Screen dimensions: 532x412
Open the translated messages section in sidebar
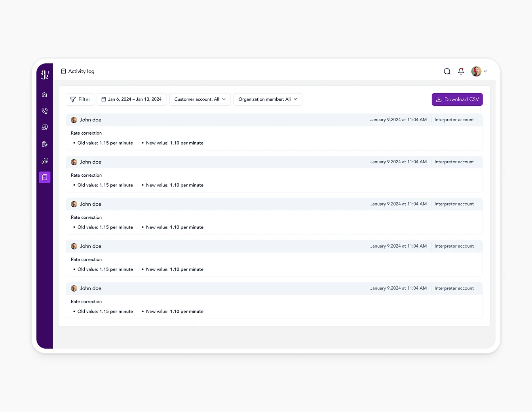point(44,128)
